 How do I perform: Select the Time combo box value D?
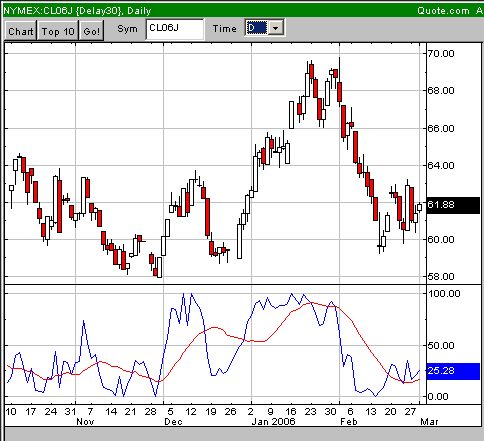click(256, 28)
